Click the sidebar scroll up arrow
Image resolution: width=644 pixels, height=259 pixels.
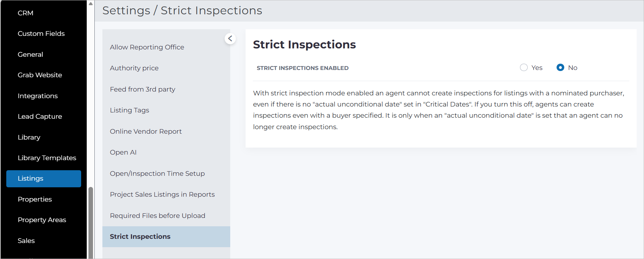click(x=91, y=4)
